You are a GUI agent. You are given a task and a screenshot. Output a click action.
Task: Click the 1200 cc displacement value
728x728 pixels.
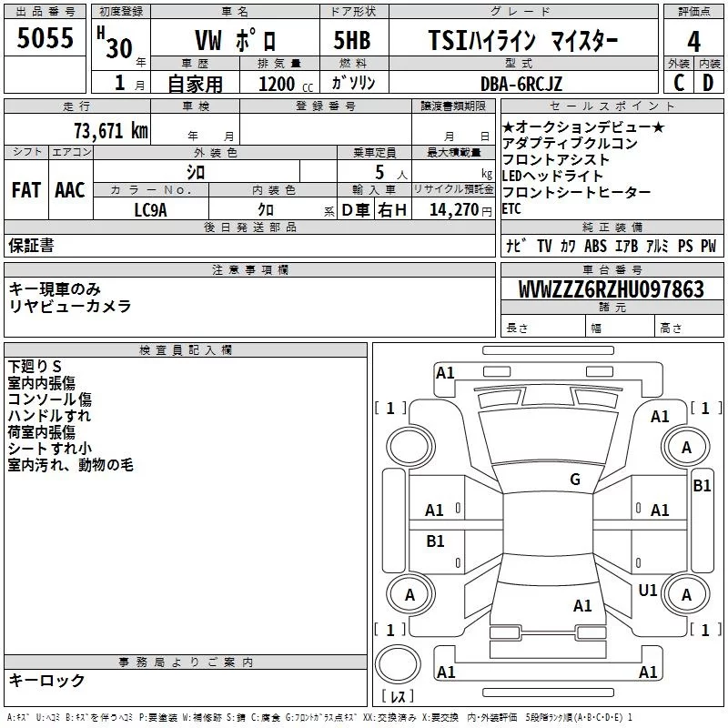[x=286, y=84]
